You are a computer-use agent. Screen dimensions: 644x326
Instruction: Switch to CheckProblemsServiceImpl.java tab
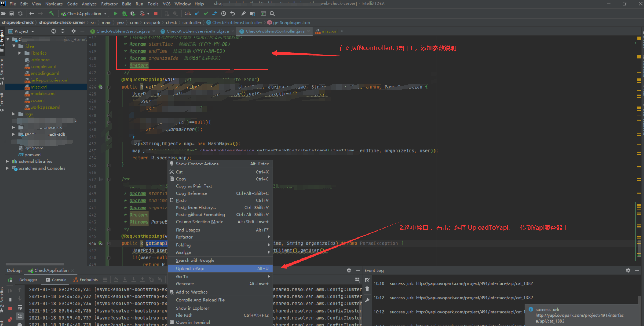click(x=197, y=31)
